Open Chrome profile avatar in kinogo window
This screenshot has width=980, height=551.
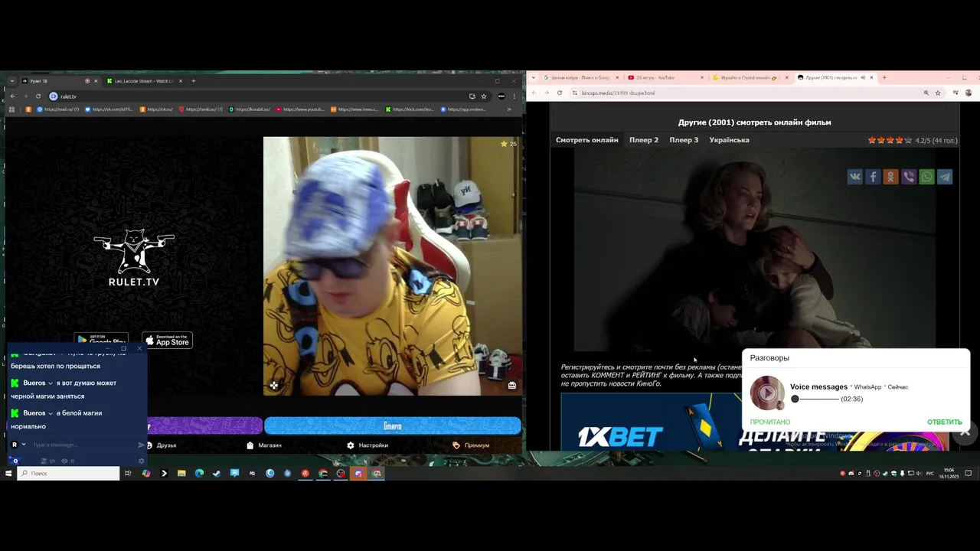(969, 93)
